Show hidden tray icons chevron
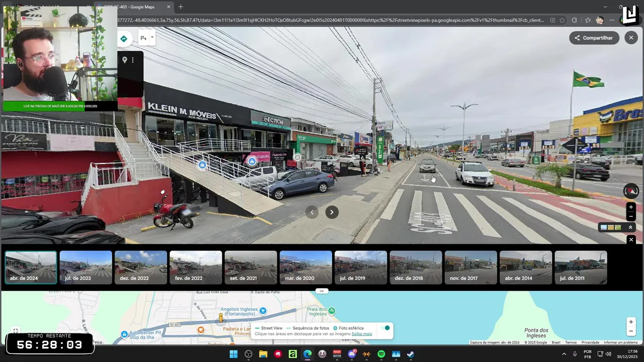Screen dimensions: 644x362 coord(563,354)
